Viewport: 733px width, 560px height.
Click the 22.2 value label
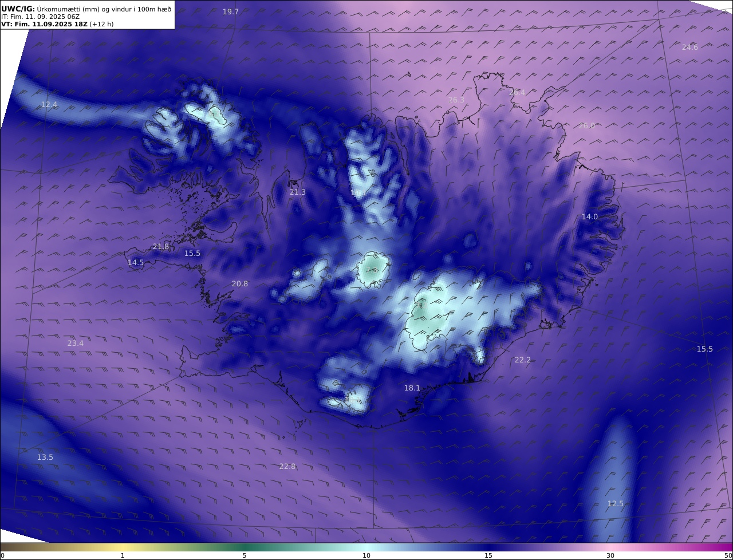coord(523,360)
